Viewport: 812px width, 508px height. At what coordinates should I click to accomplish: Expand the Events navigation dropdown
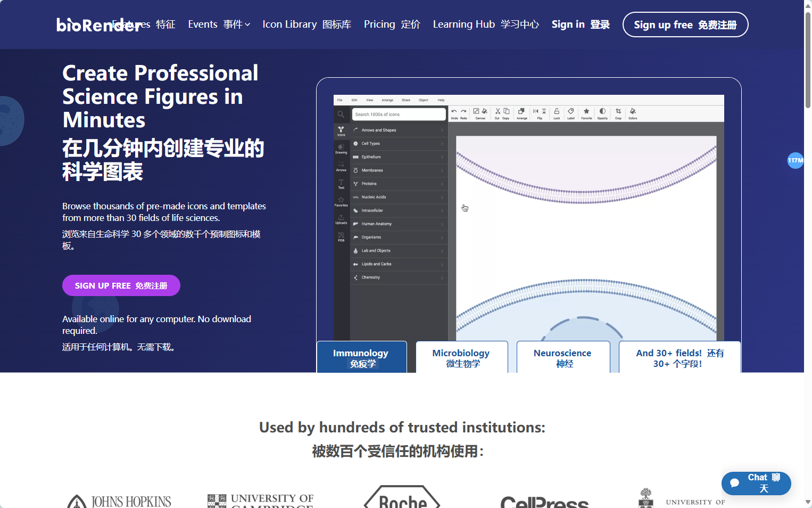tap(219, 24)
